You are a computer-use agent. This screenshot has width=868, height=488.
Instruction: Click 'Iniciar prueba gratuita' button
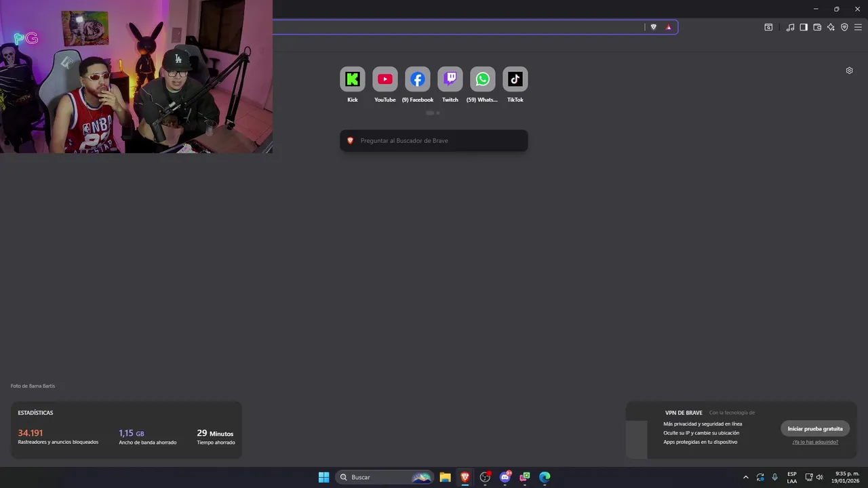[x=815, y=428]
